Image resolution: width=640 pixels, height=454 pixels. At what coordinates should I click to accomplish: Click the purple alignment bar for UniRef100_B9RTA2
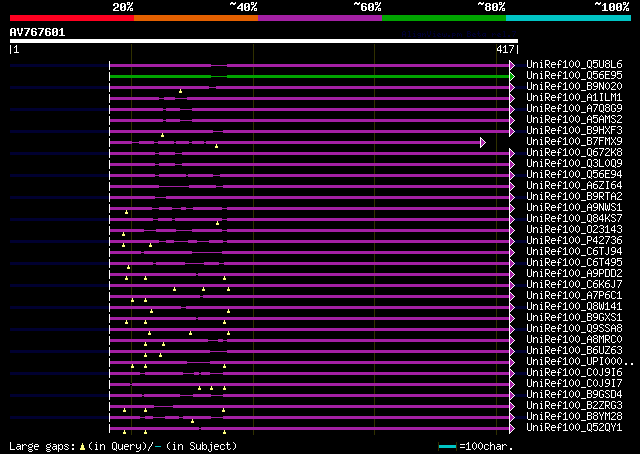click(x=309, y=198)
